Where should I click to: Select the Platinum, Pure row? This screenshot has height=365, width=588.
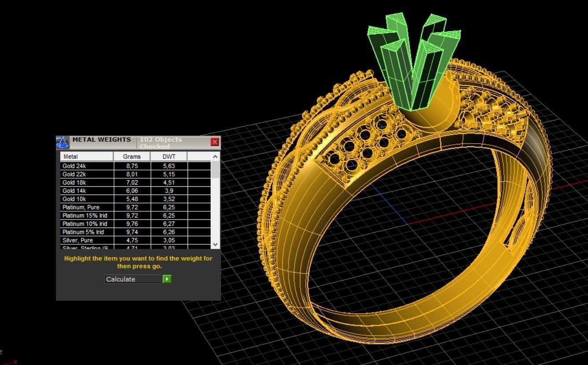[x=136, y=207]
